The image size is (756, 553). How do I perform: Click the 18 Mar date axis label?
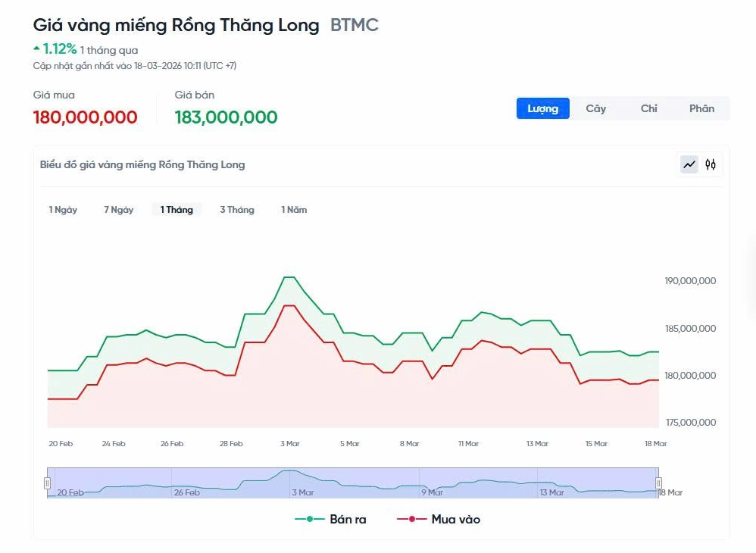[x=656, y=443]
